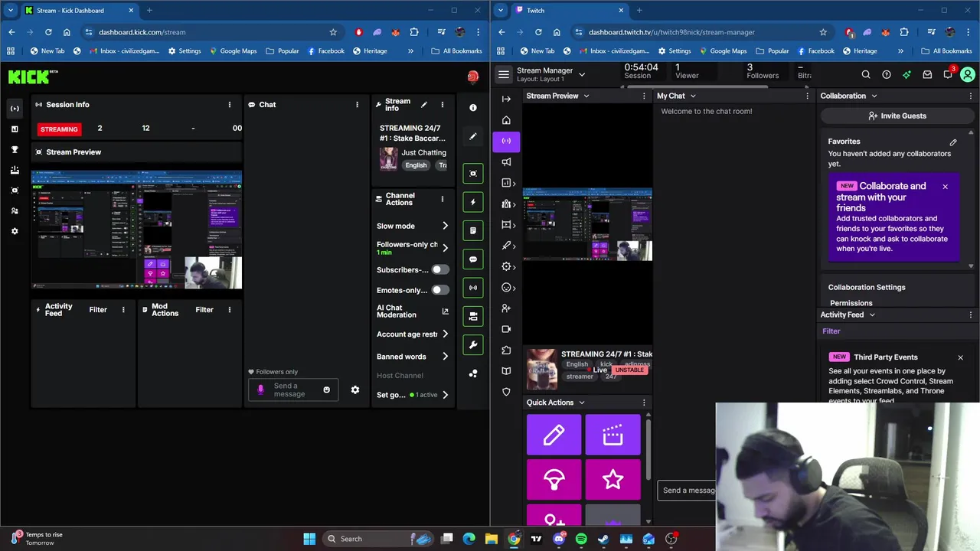Open Twitch hamburger navigation menu
The height and width of the screenshot is (551, 980).
503,74
